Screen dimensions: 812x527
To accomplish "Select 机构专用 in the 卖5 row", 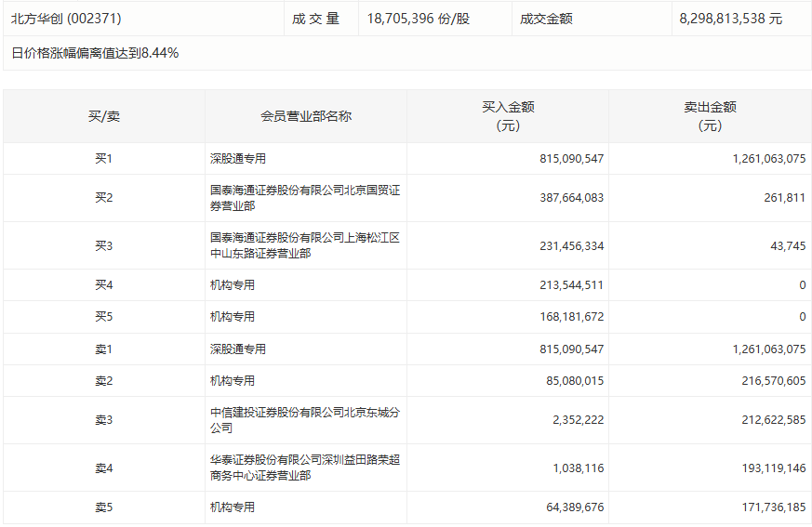I will tap(233, 507).
